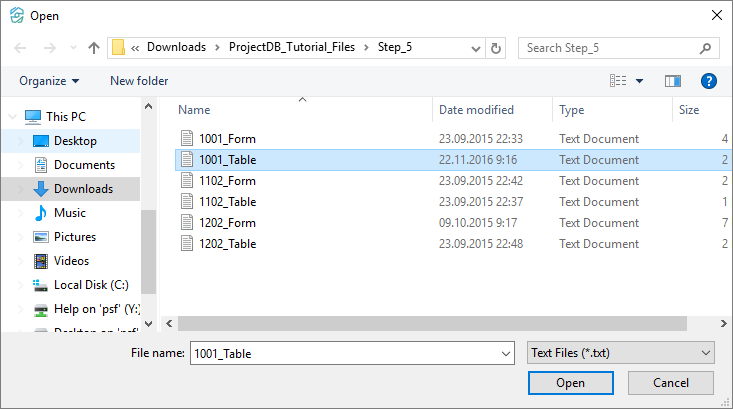This screenshot has height=409, width=733.
Task: Click the search magnifier icon
Action: [x=705, y=47]
